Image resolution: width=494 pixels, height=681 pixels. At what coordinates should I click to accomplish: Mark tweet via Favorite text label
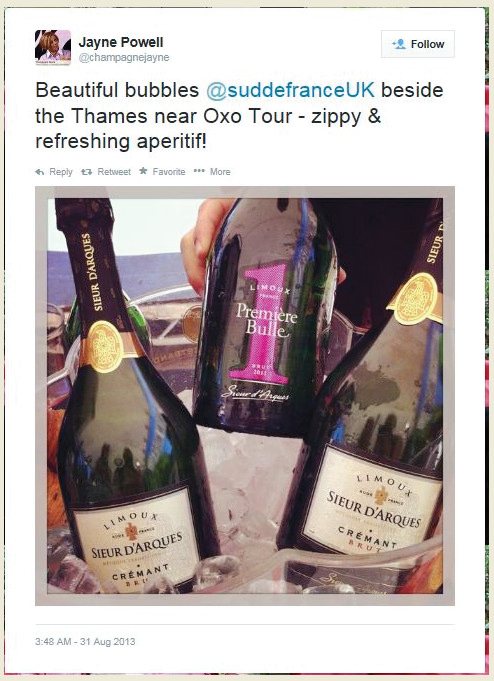169,172
